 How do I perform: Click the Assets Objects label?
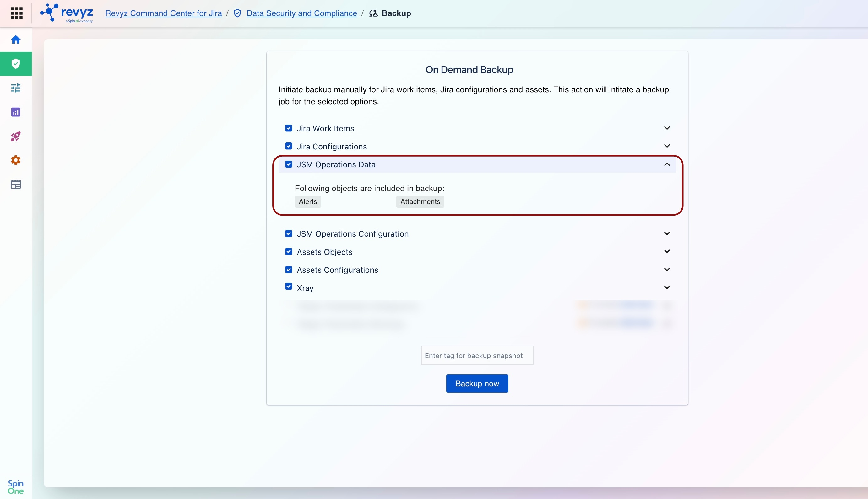click(325, 252)
